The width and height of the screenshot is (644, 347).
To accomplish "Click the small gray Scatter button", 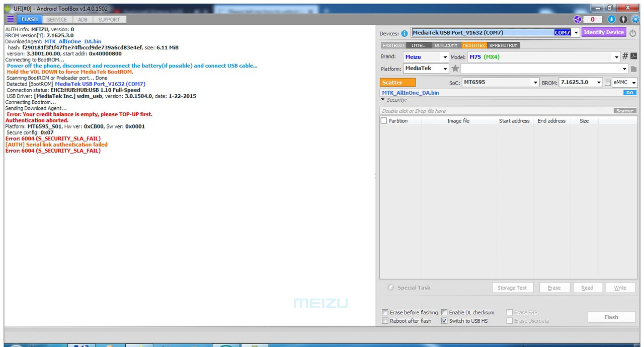I will [x=625, y=111].
